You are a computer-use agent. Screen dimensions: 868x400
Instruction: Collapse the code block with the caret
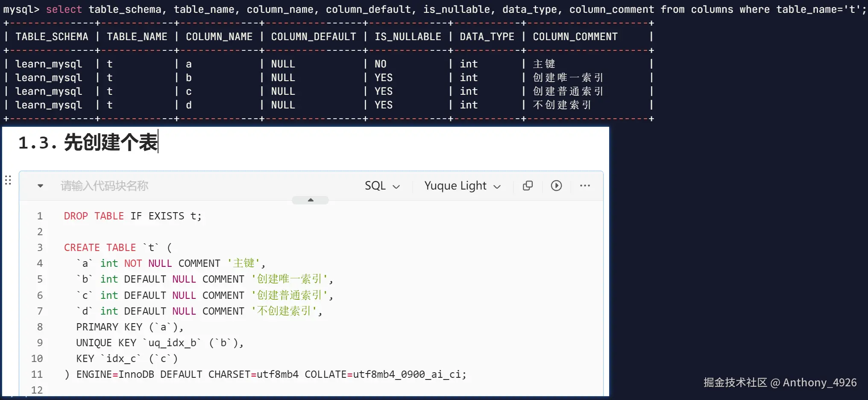tap(40, 186)
